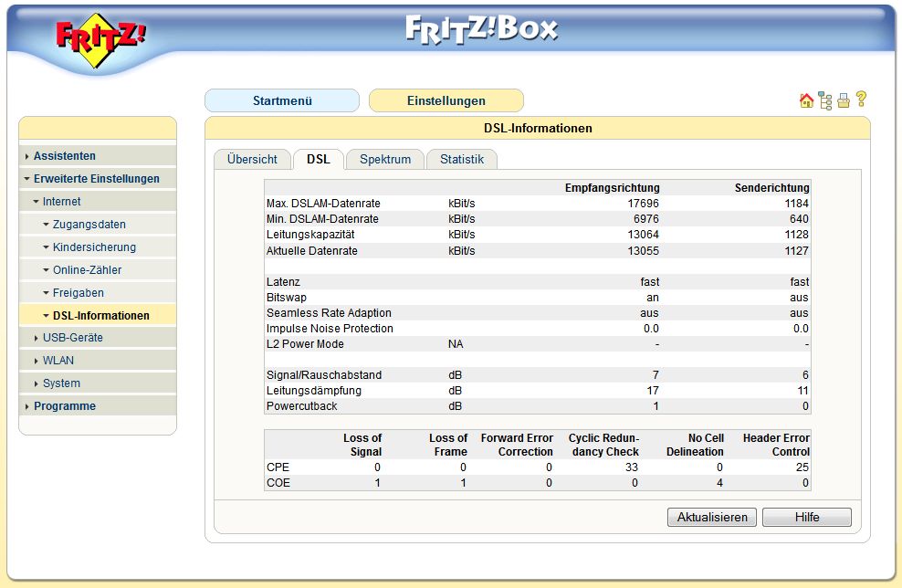The image size is (902, 588).
Task: Click the DSL-Informationen page title
Action: click(x=538, y=129)
